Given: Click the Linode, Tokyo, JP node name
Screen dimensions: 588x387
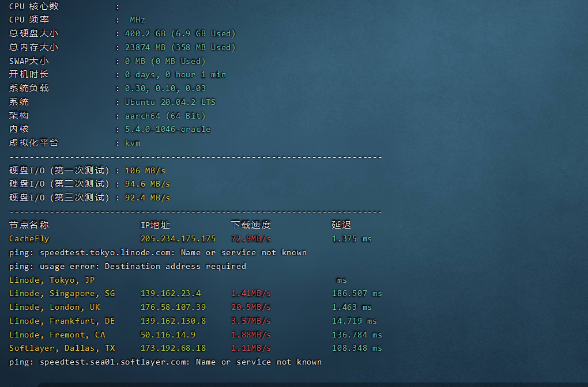Looking at the screenshot, I should pyautogui.click(x=52, y=280).
